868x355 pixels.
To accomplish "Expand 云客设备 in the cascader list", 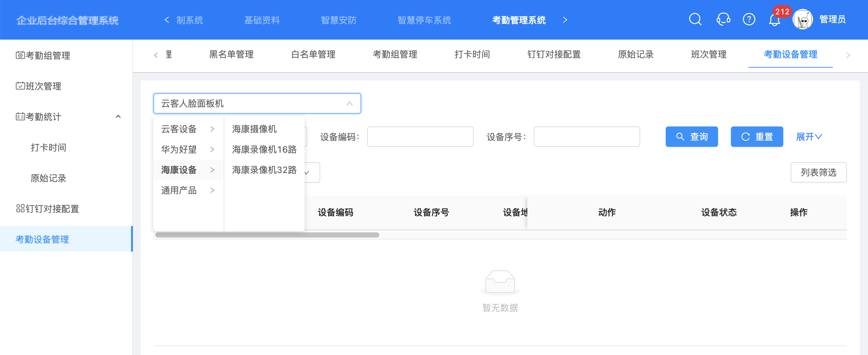I will (188, 129).
